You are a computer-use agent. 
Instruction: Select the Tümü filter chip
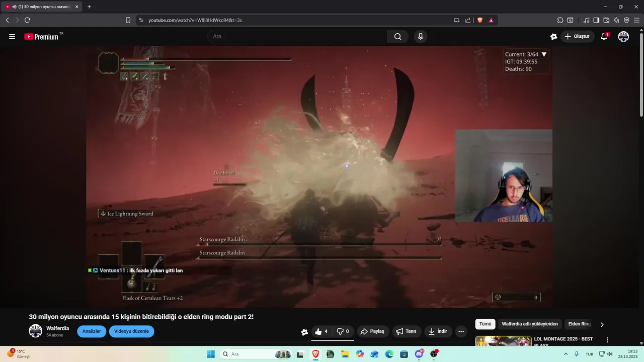coord(485,324)
